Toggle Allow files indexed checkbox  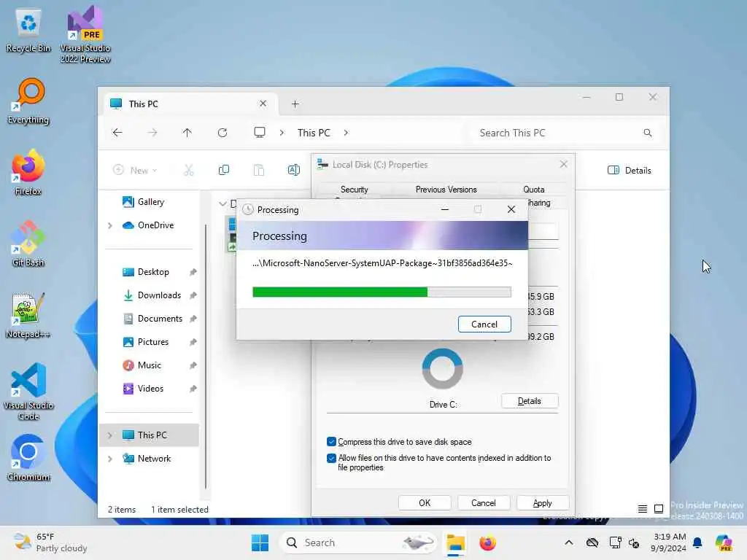(x=332, y=458)
